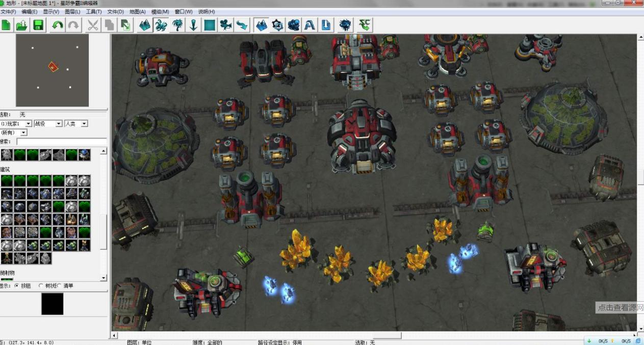This screenshot has height=345, width=644.
Task: Click the map horizontal scrollbar thumb
Action: (x=387, y=335)
